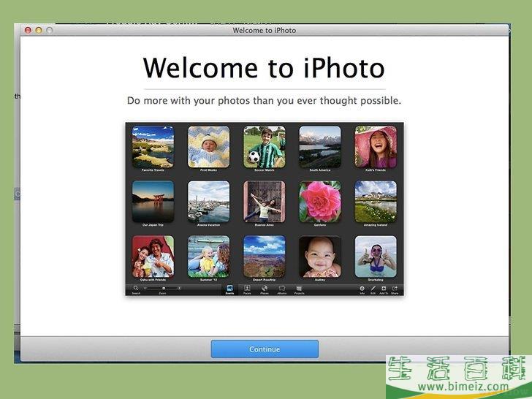Image resolution: width=532 pixels, height=399 pixels.
Task: Select the Faces icon in preview toolbar
Action: pos(247,289)
